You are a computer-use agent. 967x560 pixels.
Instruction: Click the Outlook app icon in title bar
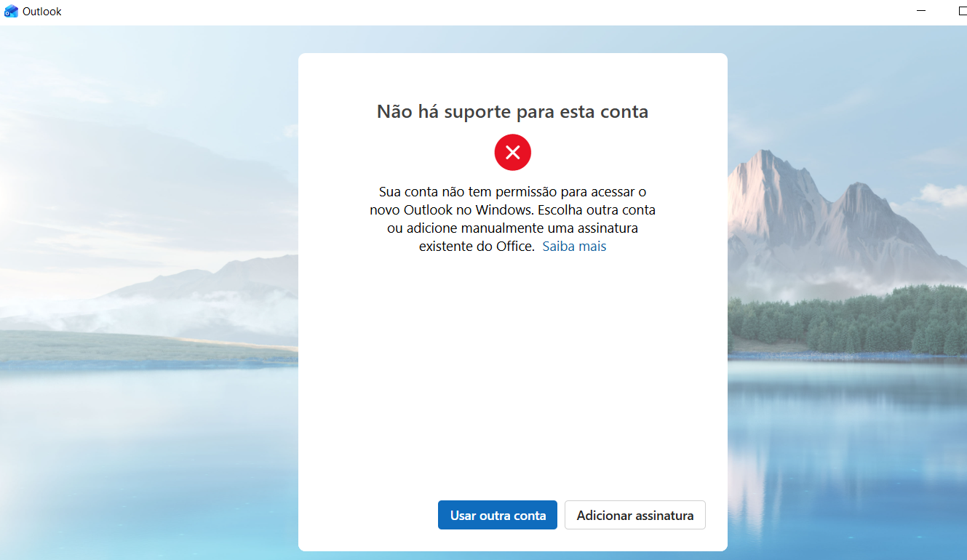point(11,12)
